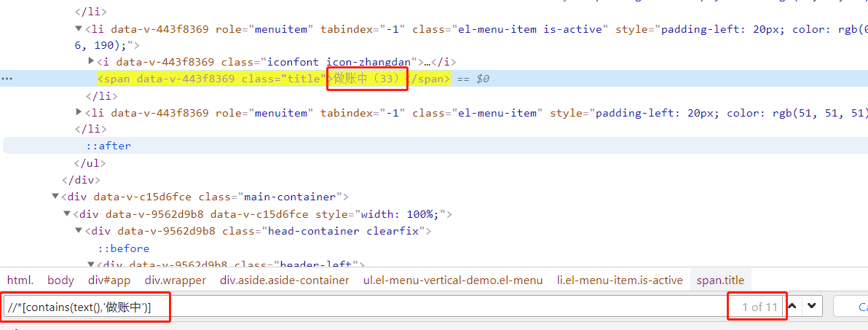
Task: Expand the iconfont icon-zhangdan i element
Action: coord(91,61)
